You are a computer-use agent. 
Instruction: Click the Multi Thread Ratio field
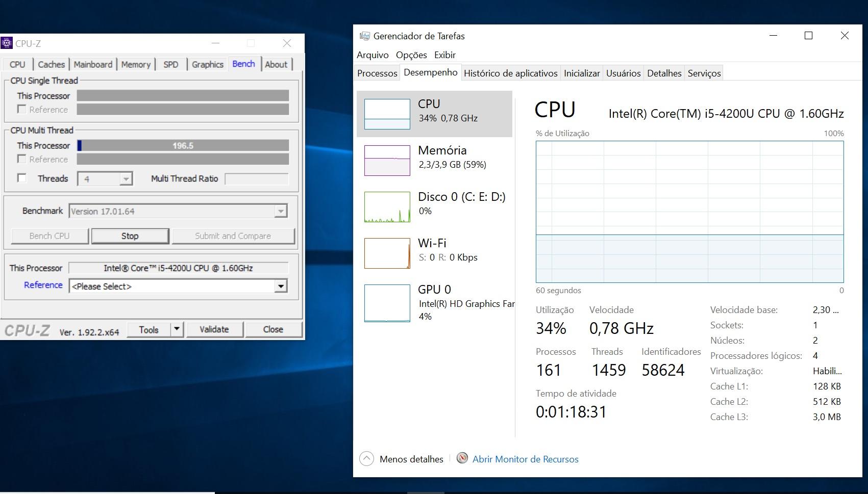coord(257,178)
